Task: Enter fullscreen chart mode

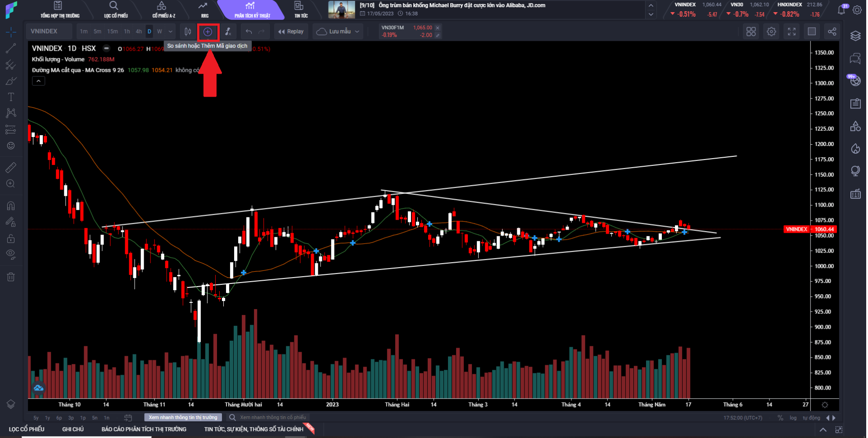Action: tap(792, 32)
